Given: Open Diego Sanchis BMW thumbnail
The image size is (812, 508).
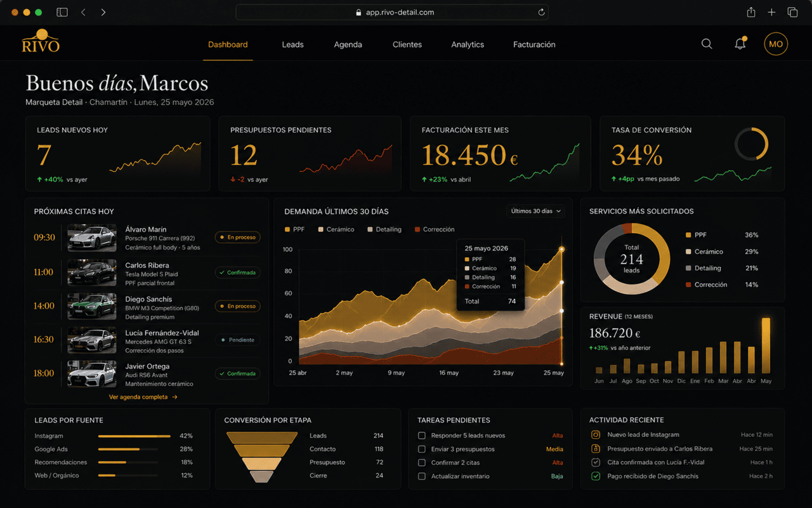Looking at the screenshot, I should tap(92, 306).
